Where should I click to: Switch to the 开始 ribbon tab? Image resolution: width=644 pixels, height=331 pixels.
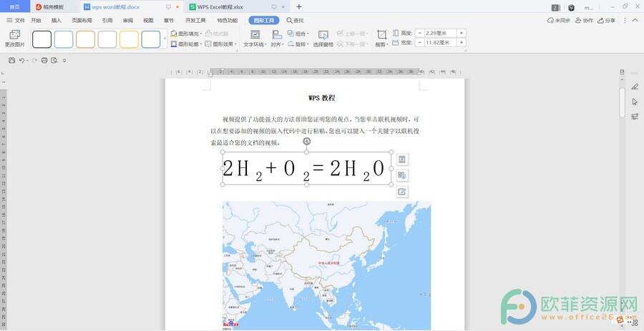pos(36,20)
